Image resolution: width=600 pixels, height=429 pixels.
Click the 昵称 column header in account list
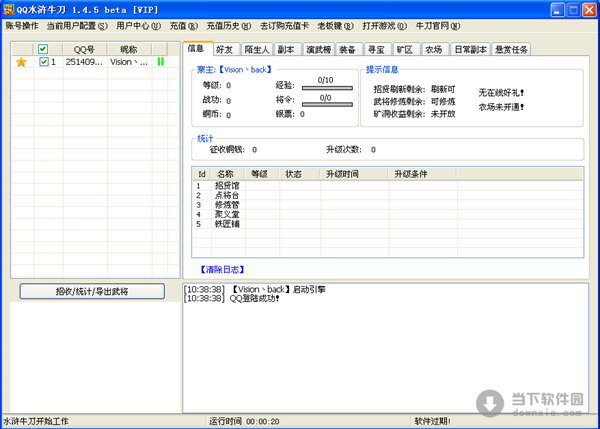128,48
